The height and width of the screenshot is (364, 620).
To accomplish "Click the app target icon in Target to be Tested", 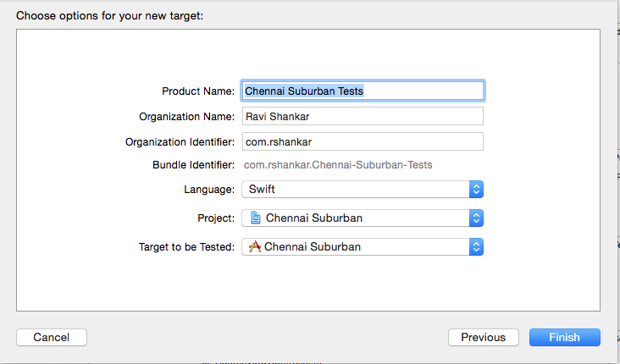I will tap(255, 246).
